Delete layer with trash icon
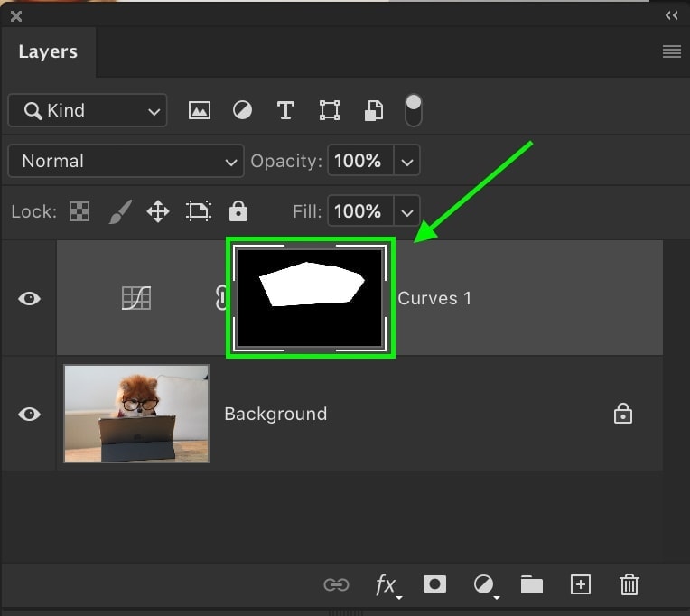The image size is (690, 616). click(629, 584)
